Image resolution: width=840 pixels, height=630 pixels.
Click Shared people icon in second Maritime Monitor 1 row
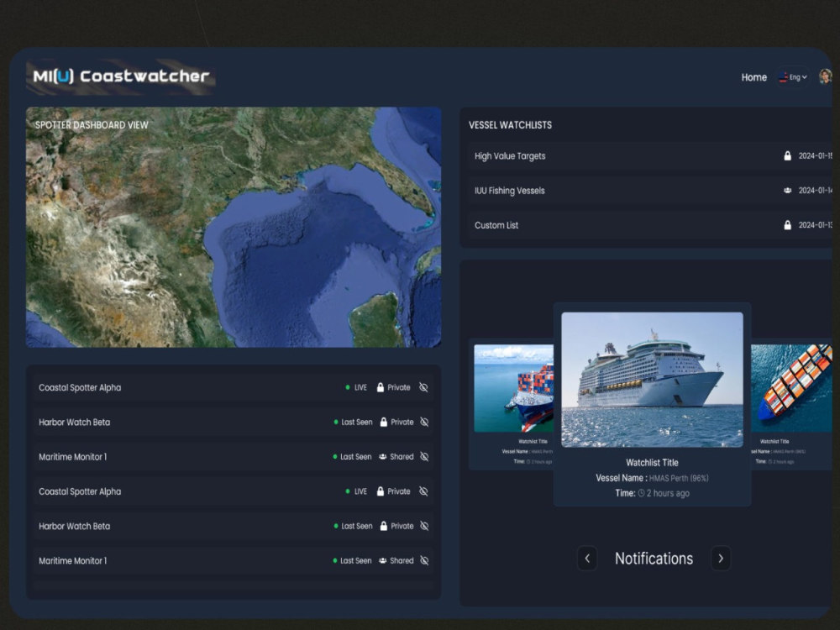382,561
